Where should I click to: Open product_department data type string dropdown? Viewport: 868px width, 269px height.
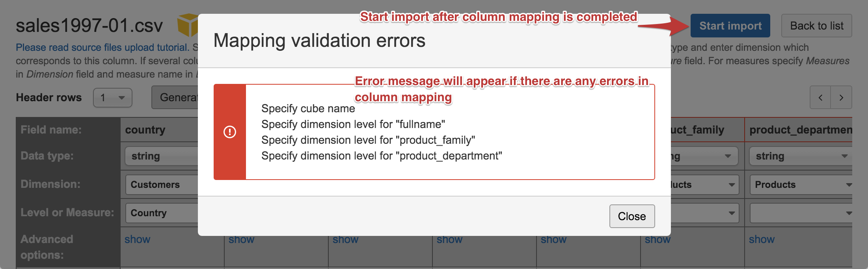(800, 156)
